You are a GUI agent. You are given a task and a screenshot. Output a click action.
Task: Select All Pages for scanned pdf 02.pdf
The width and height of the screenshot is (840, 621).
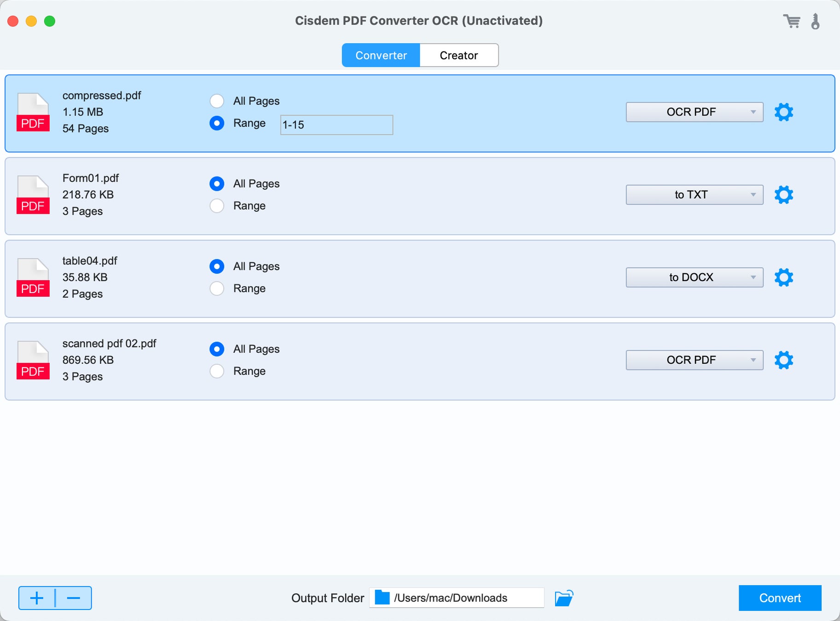click(217, 349)
